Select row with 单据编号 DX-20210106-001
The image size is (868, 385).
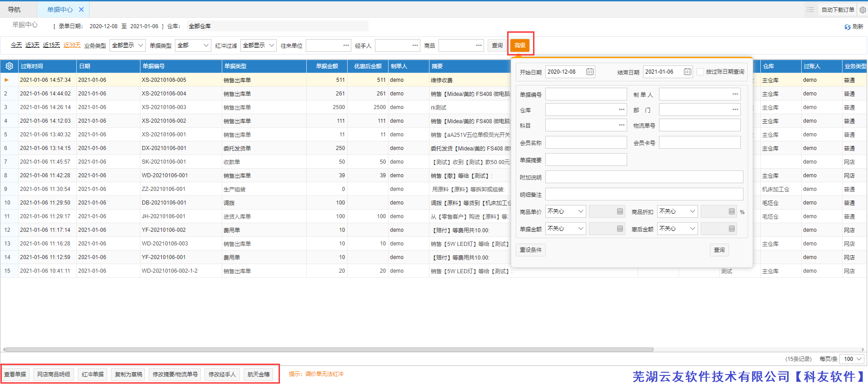pos(434,148)
